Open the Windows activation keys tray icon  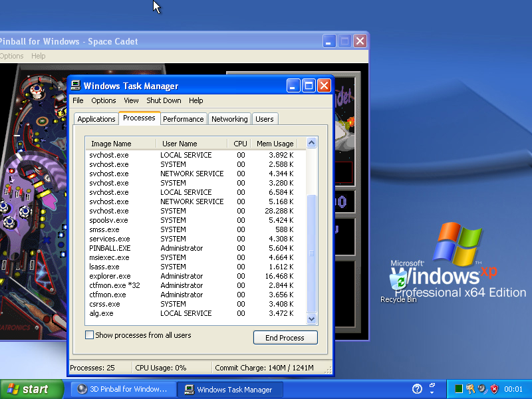(x=470, y=389)
